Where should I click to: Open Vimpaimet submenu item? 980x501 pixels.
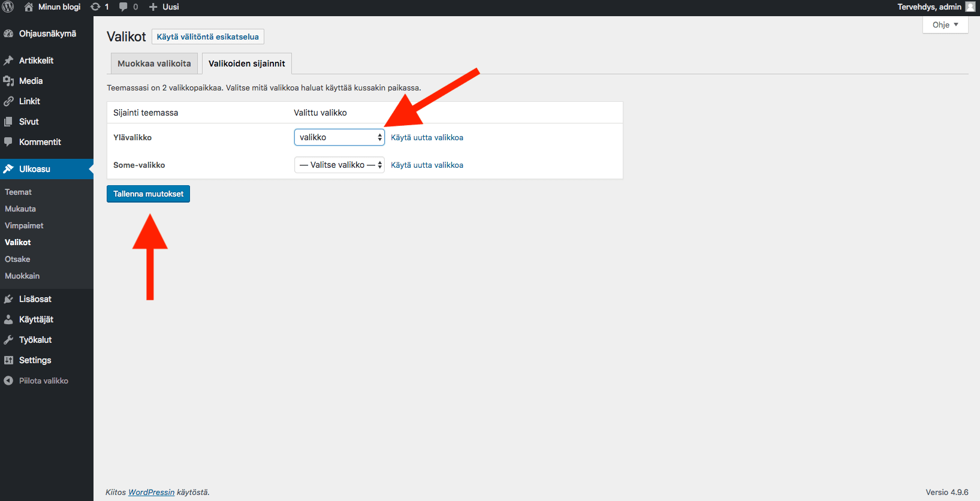click(x=24, y=225)
